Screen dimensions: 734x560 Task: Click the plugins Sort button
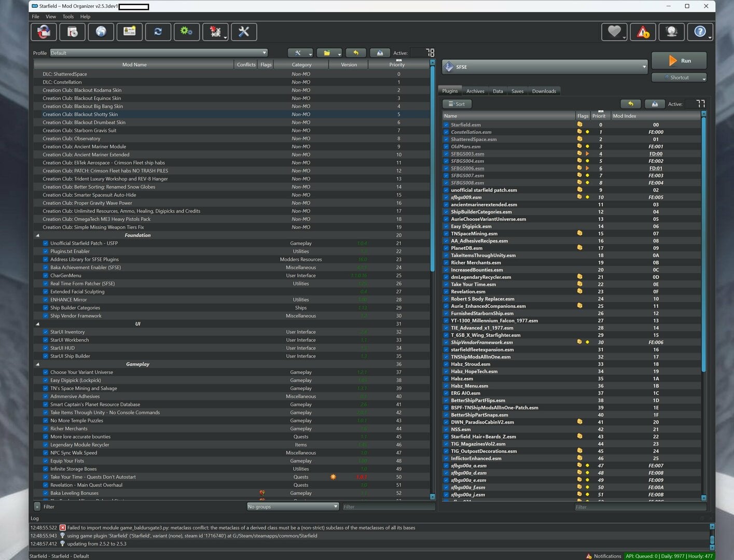(456, 104)
